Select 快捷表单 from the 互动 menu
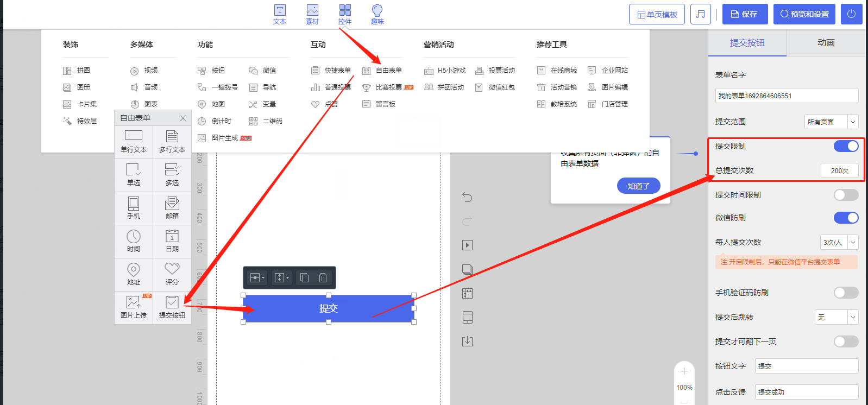This screenshot has height=405, width=868. [x=331, y=71]
